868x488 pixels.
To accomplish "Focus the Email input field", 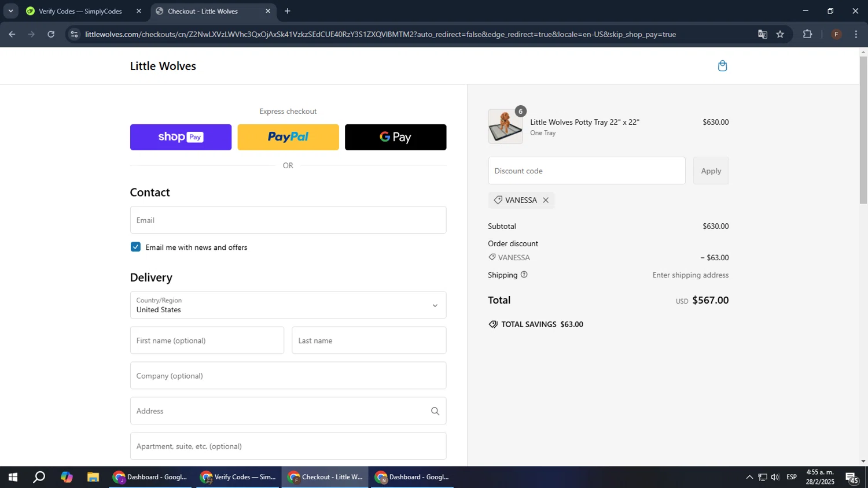I will click(x=288, y=220).
